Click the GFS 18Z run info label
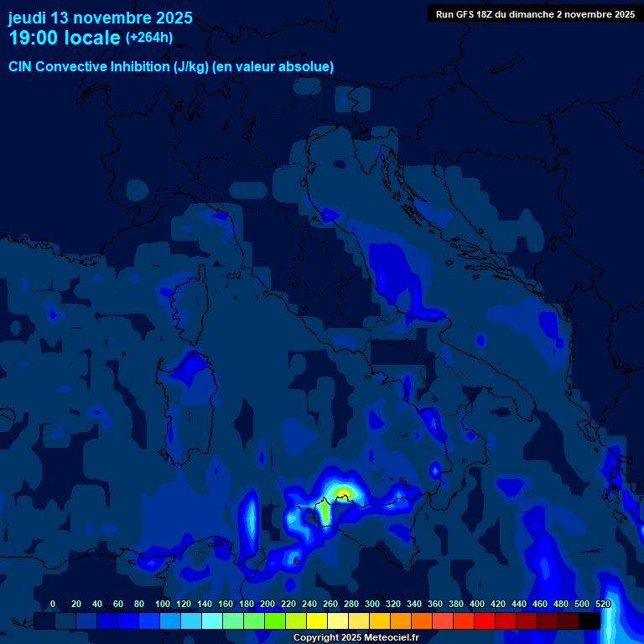The width and height of the screenshot is (644, 644). [535, 14]
